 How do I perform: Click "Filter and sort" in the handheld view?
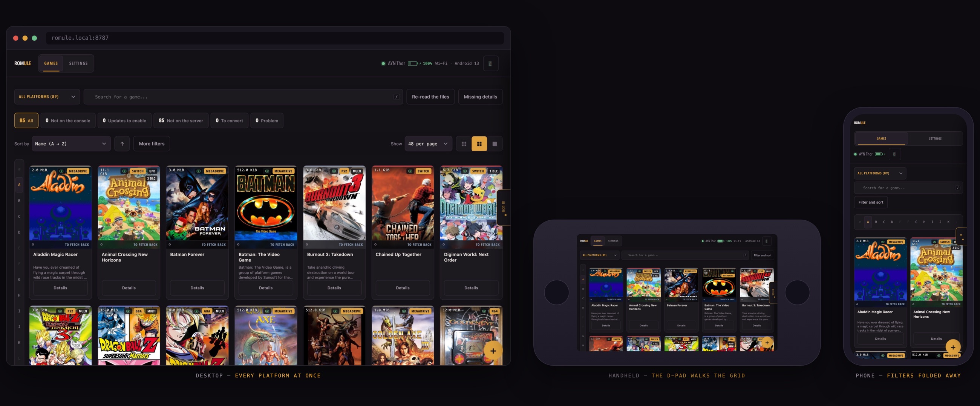coord(763,255)
